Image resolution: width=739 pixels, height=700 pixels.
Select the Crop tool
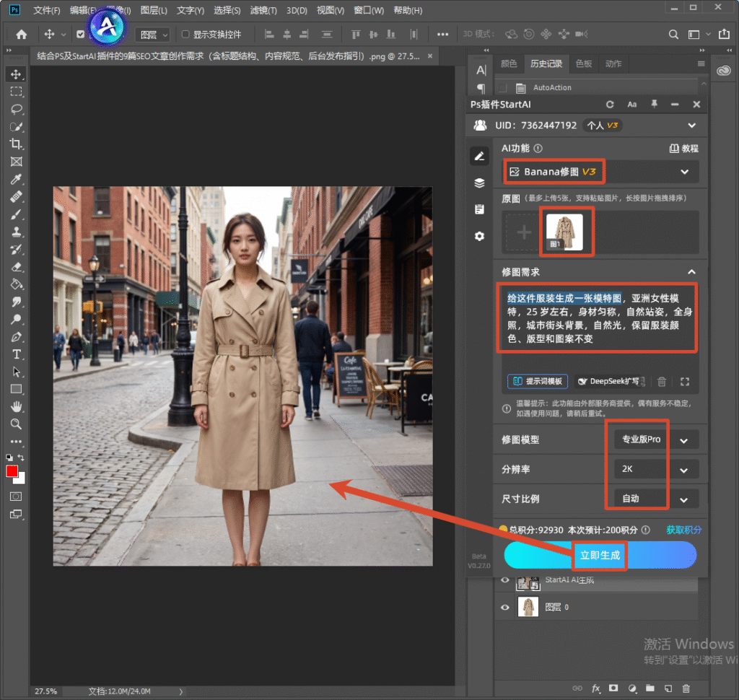(16, 144)
